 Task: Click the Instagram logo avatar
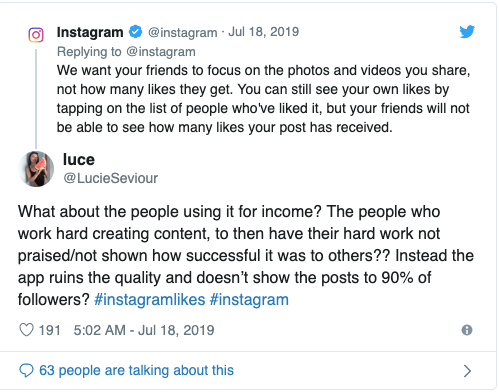(36, 35)
